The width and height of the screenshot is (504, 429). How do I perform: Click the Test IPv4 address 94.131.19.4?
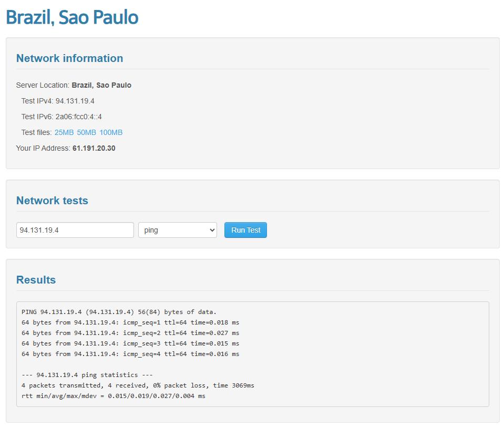click(75, 101)
